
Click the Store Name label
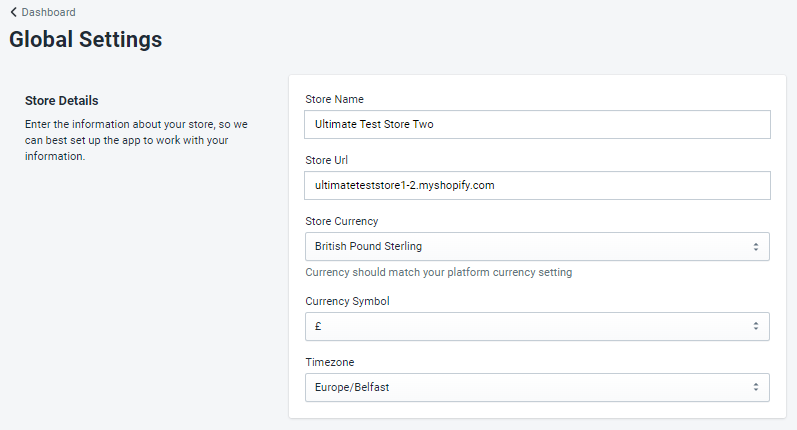point(334,99)
